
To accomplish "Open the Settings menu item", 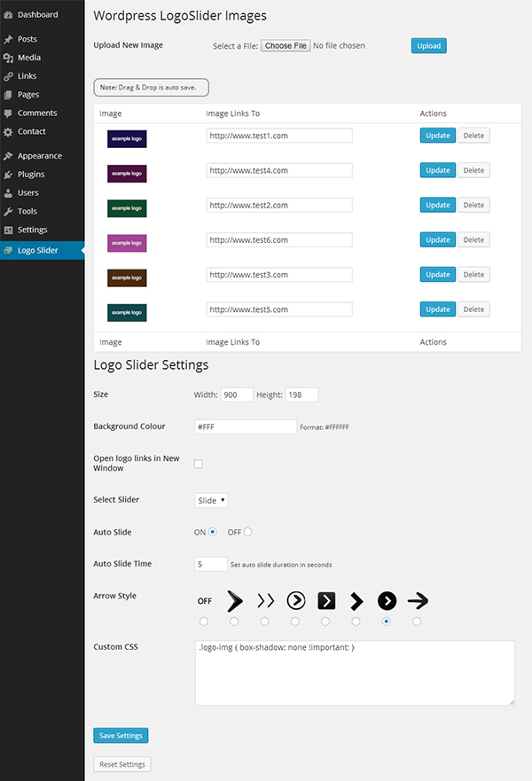I will [x=32, y=230].
